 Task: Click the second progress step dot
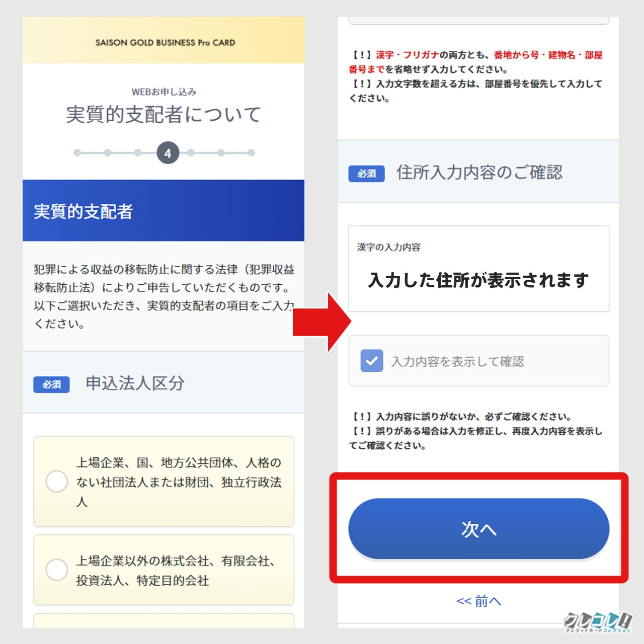point(107,152)
